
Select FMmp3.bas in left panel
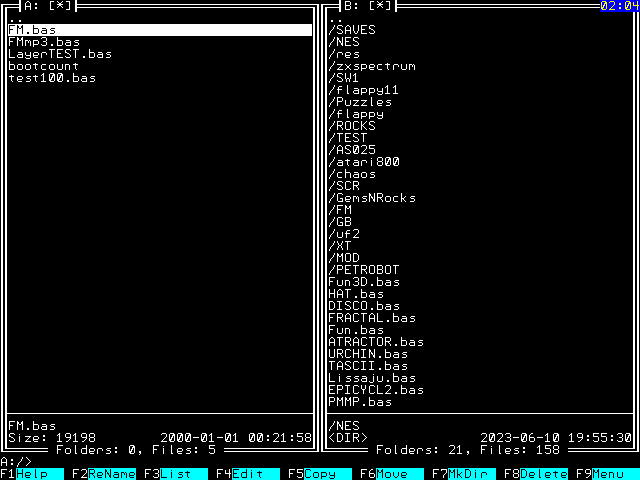tap(44, 42)
